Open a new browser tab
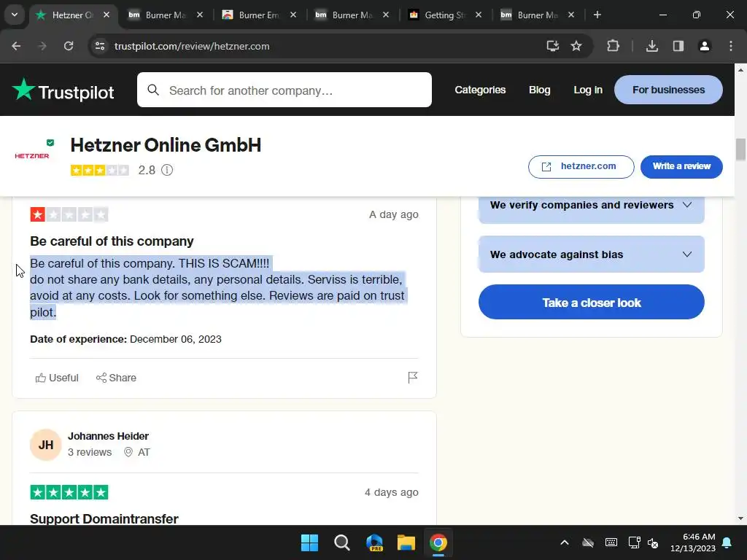Screen dimensions: 747x560 [x=597, y=15]
